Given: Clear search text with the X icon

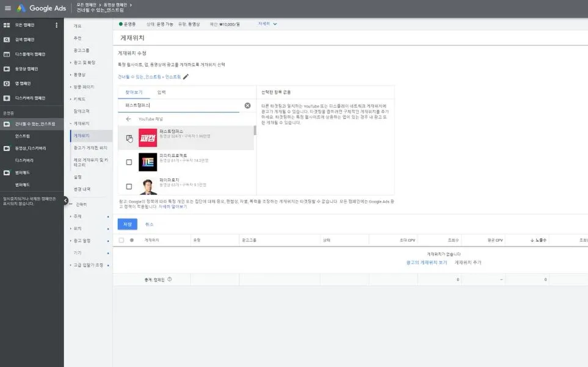Looking at the screenshot, I should point(247,105).
